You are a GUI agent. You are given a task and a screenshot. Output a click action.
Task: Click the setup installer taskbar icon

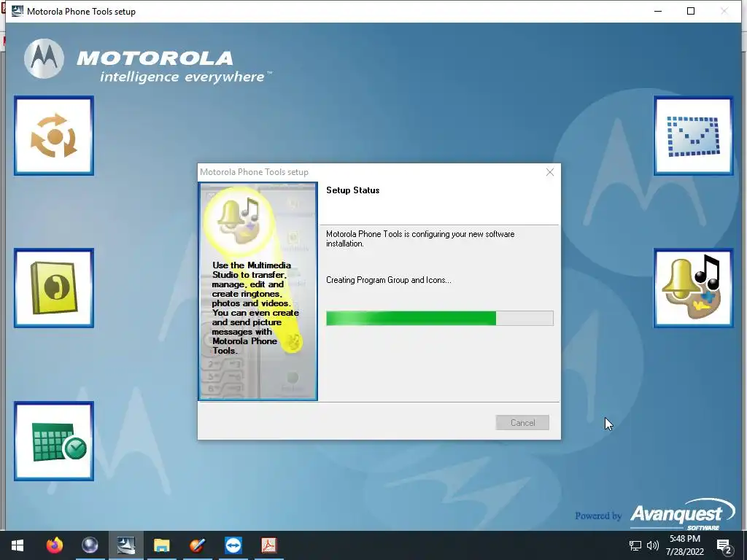[x=125, y=545]
